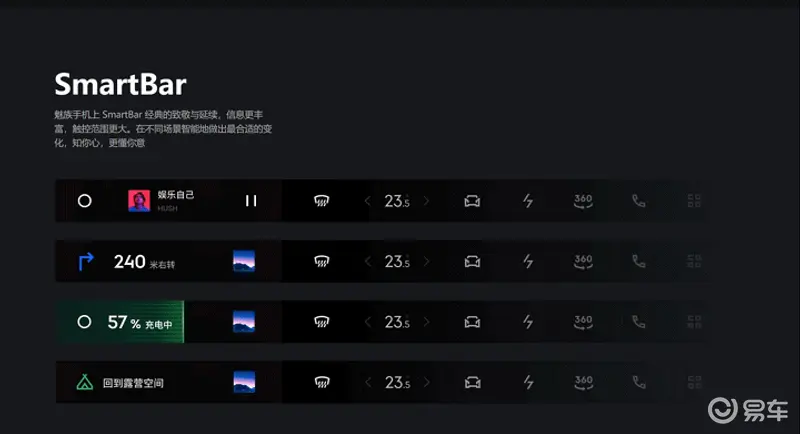The width and height of the screenshot is (800, 434).
Task: Tap the home circle in the music bar
Action: click(85, 201)
